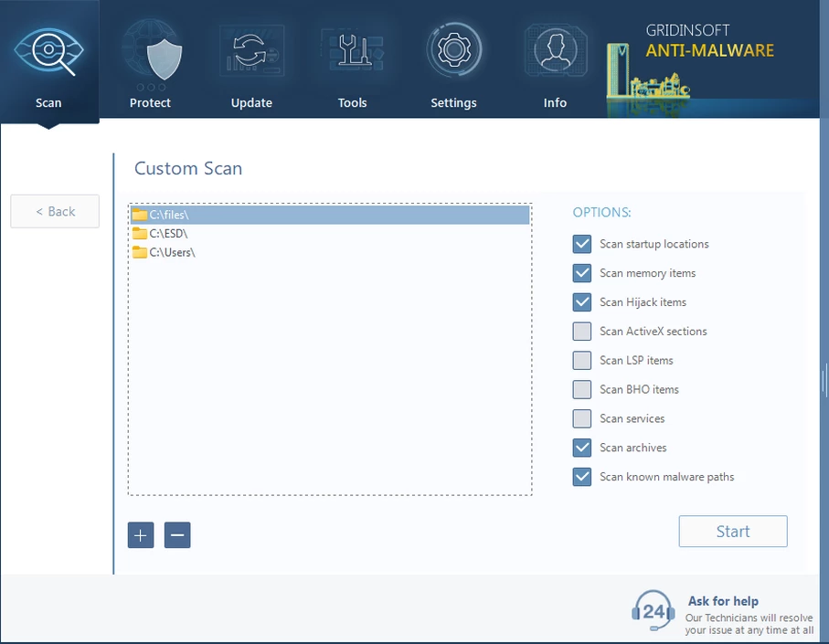Image resolution: width=829 pixels, height=644 pixels.
Task: Uncheck Scan archives option
Action: point(582,448)
